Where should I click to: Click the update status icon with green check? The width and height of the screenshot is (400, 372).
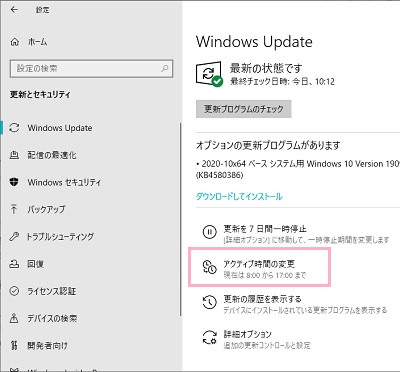[x=209, y=74]
